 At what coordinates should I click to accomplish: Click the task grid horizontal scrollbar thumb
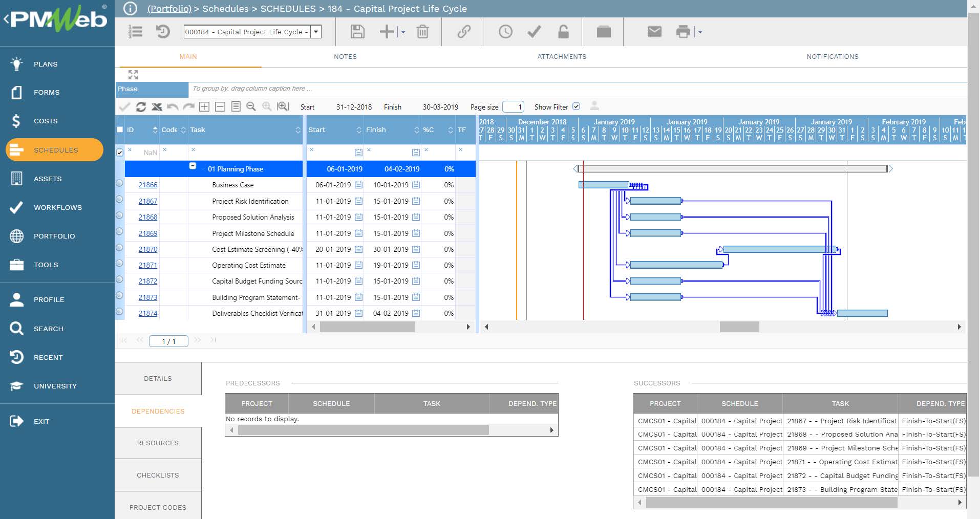click(367, 327)
